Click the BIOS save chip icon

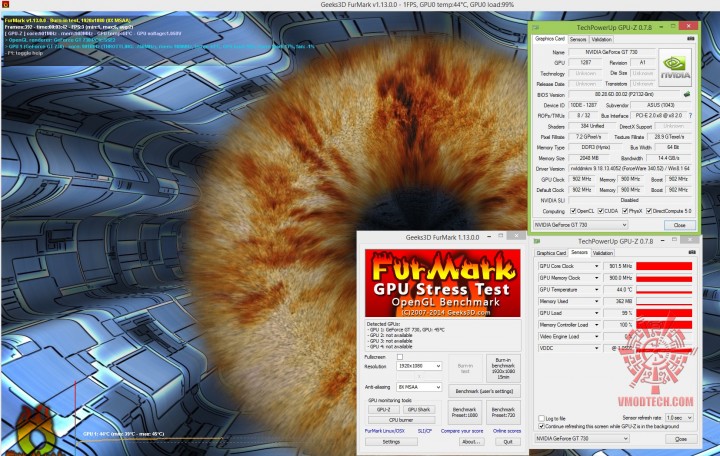tap(687, 94)
